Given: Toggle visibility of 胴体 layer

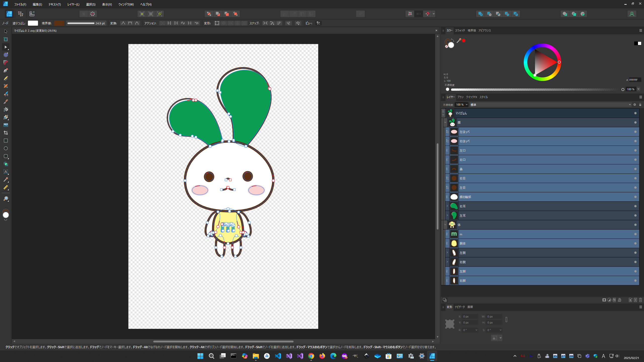Looking at the screenshot, I should (x=635, y=243).
